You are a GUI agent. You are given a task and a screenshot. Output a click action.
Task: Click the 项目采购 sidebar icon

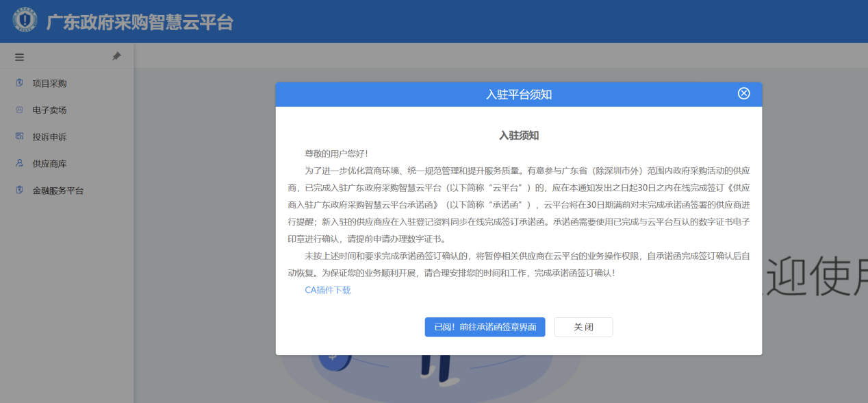tap(19, 83)
